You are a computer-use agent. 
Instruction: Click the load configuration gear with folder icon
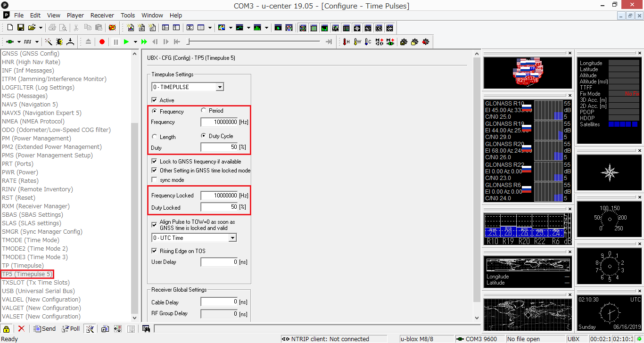pyautogui.click(x=415, y=42)
